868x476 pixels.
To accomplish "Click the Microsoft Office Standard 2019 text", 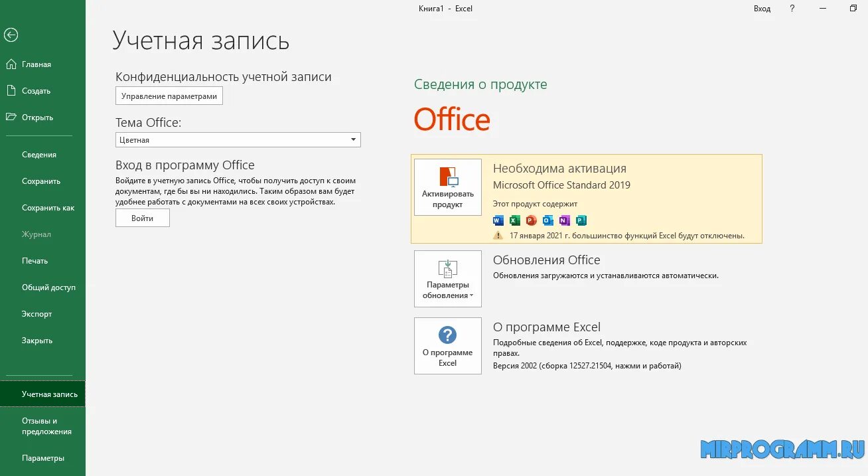I will (x=561, y=185).
